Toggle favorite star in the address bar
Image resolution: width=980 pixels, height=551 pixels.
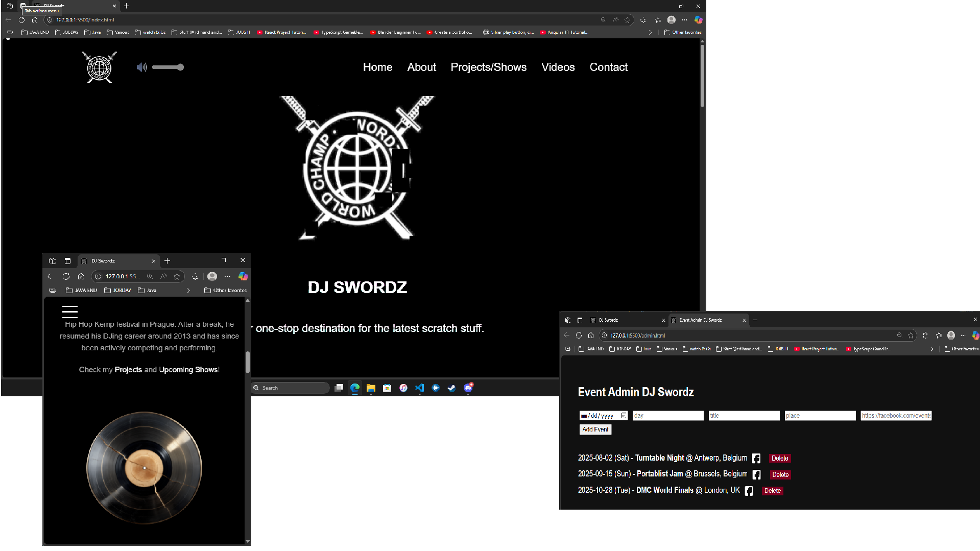click(628, 20)
